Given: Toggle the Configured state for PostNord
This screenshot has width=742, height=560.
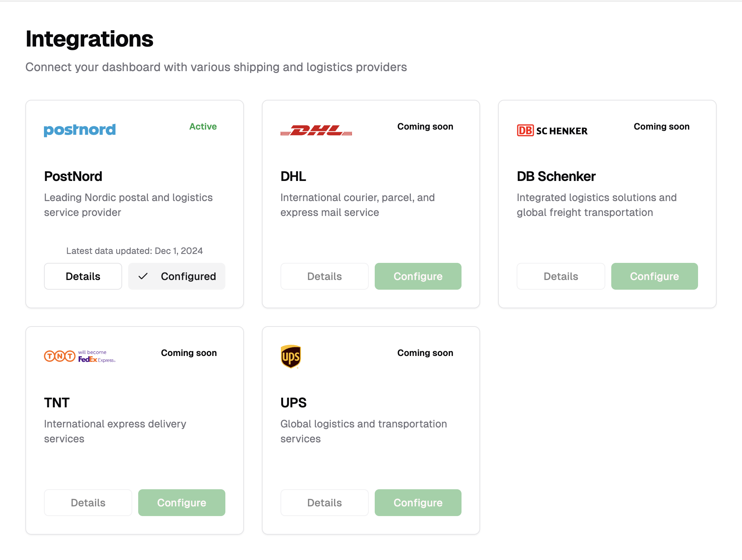Looking at the screenshot, I should pyautogui.click(x=177, y=276).
